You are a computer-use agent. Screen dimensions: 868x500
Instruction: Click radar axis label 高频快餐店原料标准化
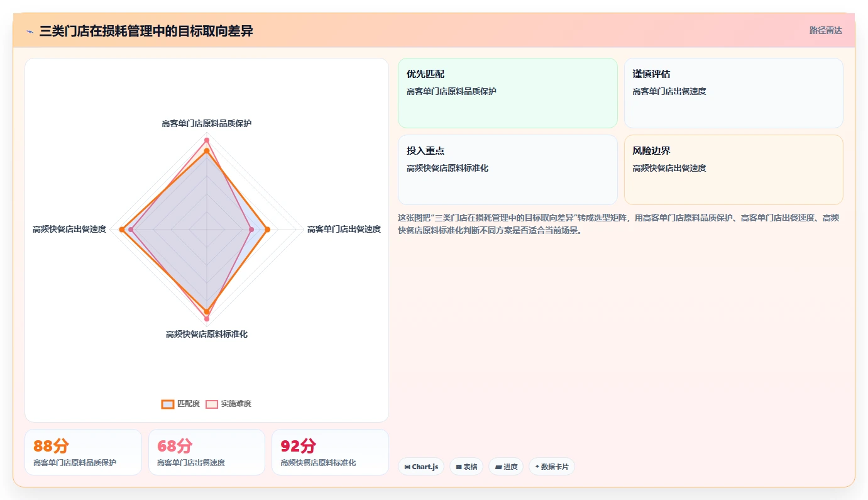coord(207,334)
